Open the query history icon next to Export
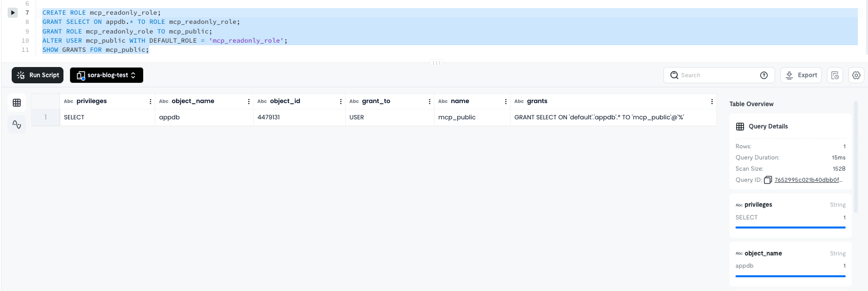Viewport: 868px width, 291px height. pyautogui.click(x=835, y=75)
